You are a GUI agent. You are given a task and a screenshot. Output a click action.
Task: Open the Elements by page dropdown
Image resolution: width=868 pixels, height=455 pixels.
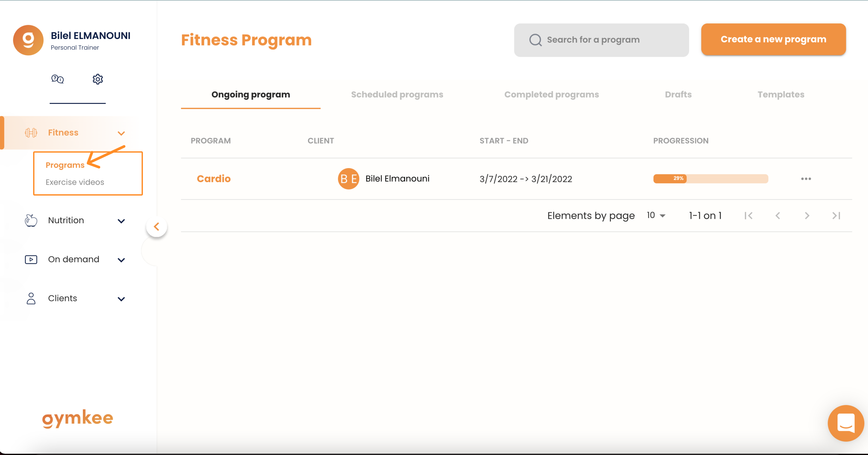coord(656,215)
